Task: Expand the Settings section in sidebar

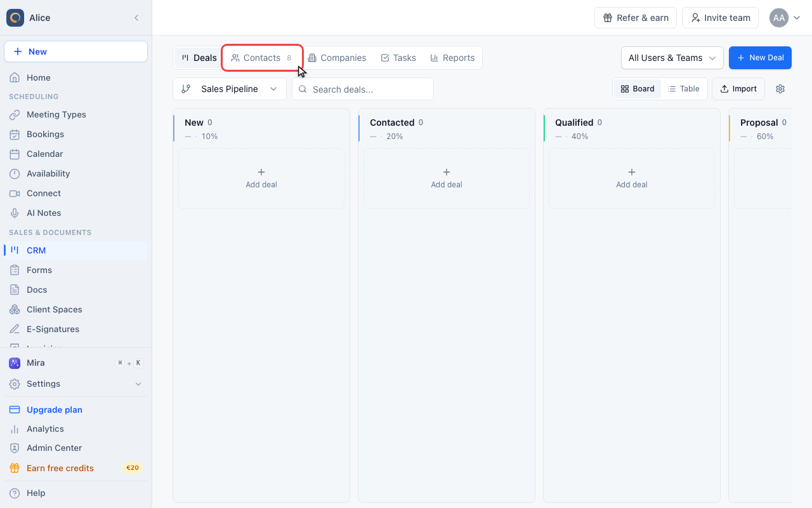Action: pyautogui.click(x=138, y=384)
